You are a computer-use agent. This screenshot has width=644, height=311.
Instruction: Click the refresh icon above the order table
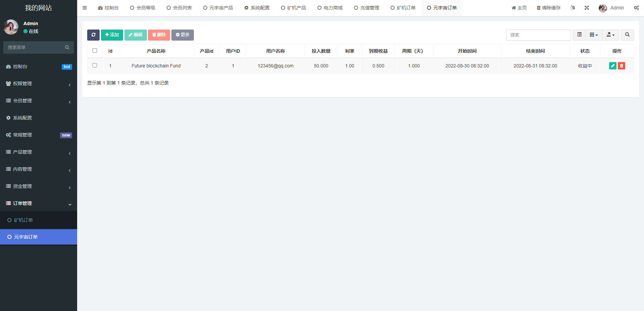coord(93,35)
